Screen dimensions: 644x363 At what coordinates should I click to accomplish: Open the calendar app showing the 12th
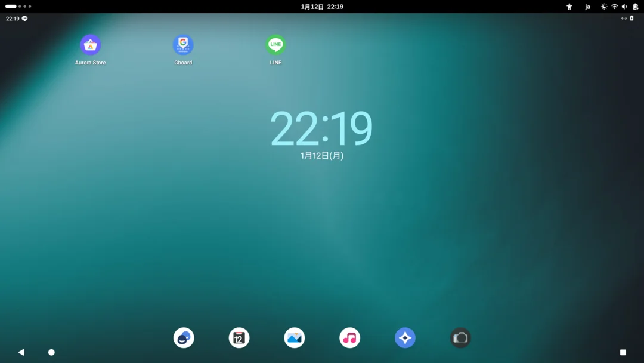(x=239, y=337)
